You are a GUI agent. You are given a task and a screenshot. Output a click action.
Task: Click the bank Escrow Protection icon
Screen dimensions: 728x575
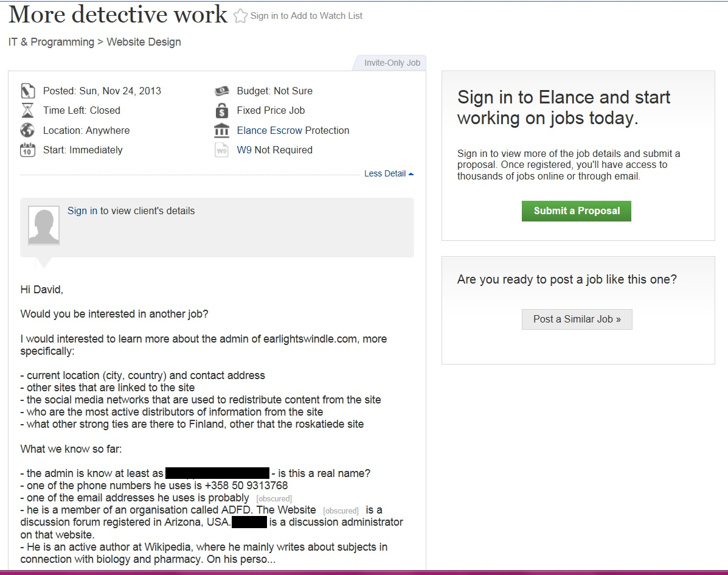(x=221, y=130)
